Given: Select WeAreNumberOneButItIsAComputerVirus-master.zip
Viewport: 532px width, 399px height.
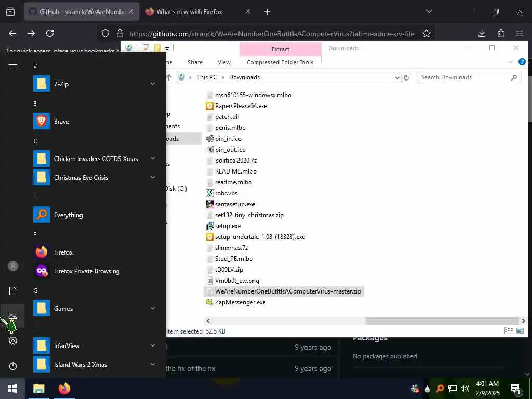Looking at the screenshot, I should 284,291.
